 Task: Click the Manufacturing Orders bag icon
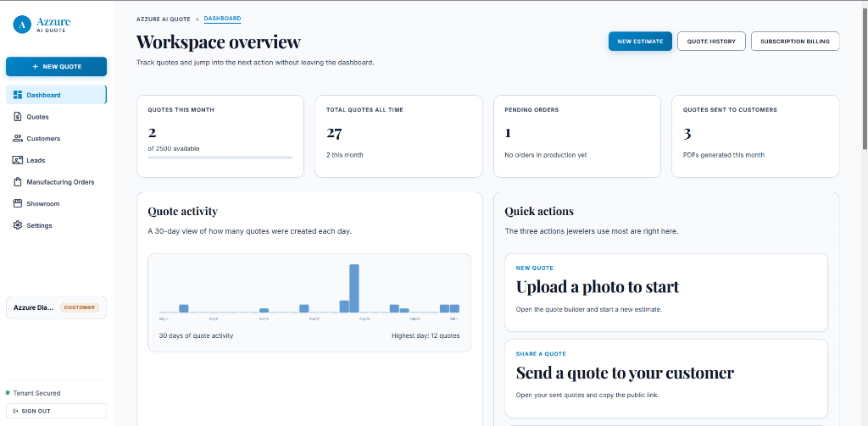click(17, 181)
